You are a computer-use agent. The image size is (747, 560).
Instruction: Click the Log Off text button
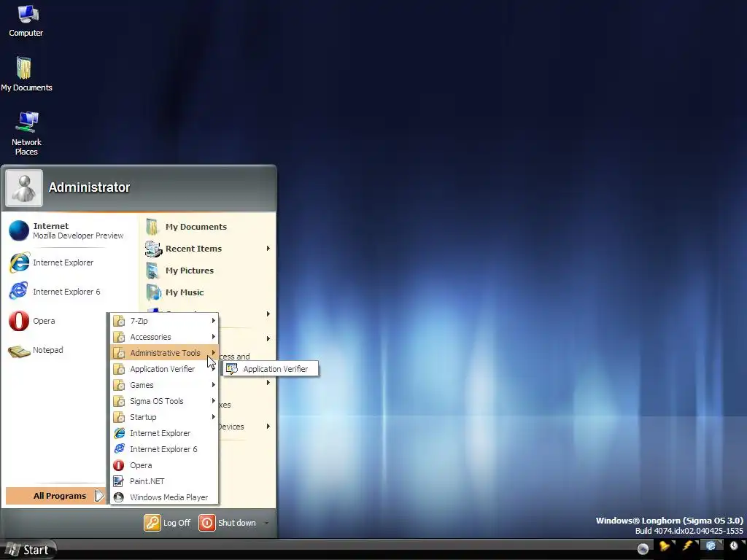coord(177,523)
